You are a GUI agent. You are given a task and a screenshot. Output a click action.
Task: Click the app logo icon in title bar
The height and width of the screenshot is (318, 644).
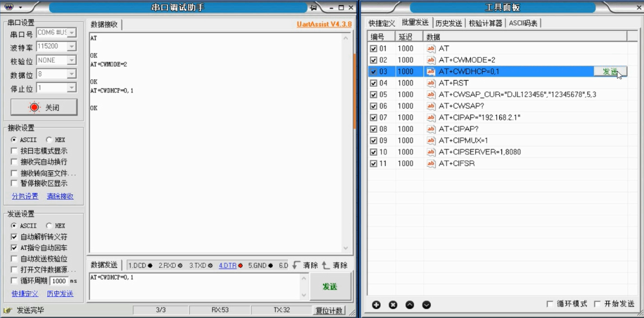pos(9,7)
